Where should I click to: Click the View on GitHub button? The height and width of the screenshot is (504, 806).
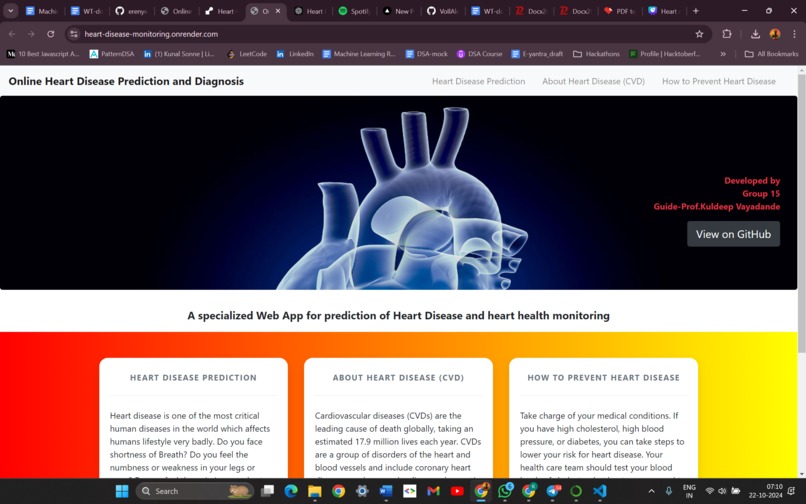pyautogui.click(x=733, y=234)
